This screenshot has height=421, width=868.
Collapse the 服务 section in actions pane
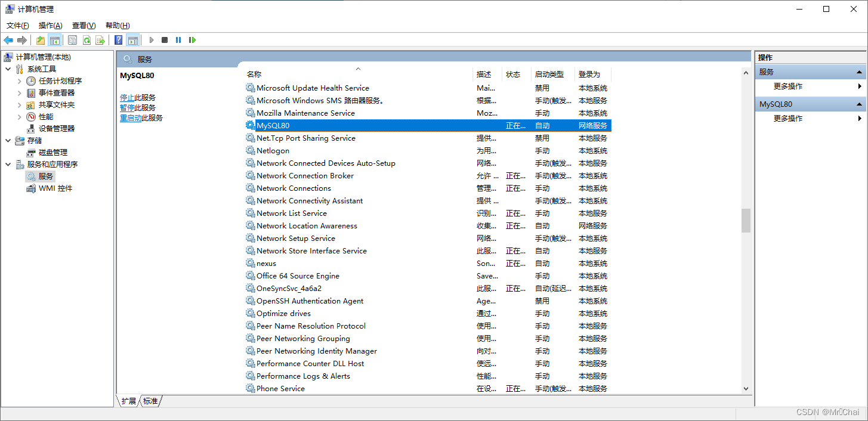(860, 72)
